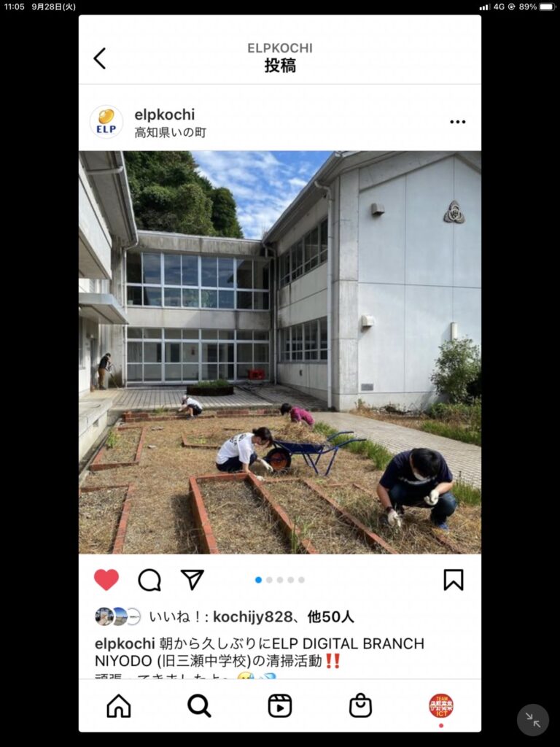560x747 pixels.
Task: Select the second carousel page dot
Action: click(270, 580)
